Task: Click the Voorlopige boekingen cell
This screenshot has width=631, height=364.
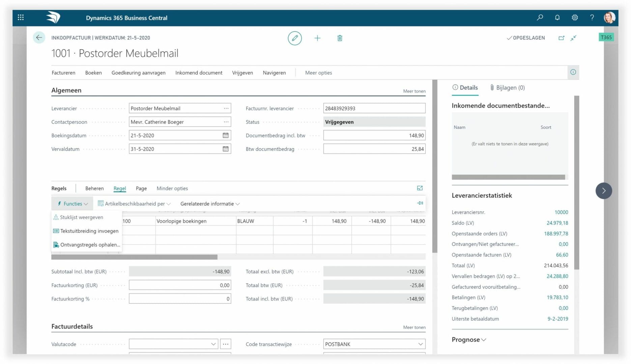Action: pos(196,221)
